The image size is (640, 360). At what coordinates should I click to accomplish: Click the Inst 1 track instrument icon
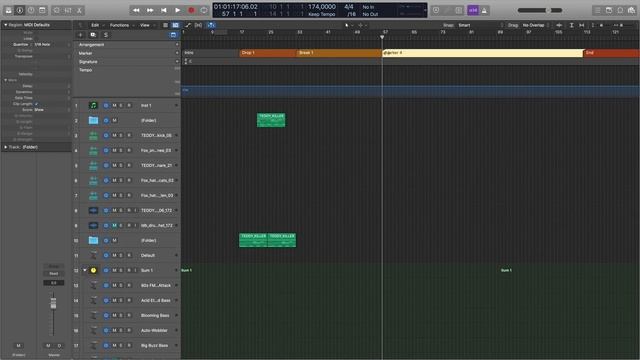(93, 105)
